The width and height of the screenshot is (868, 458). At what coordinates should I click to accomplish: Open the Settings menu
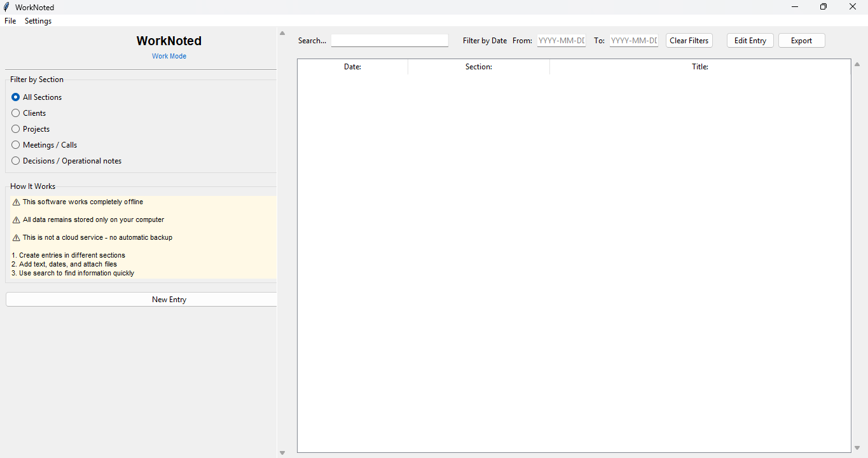(x=38, y=21)
